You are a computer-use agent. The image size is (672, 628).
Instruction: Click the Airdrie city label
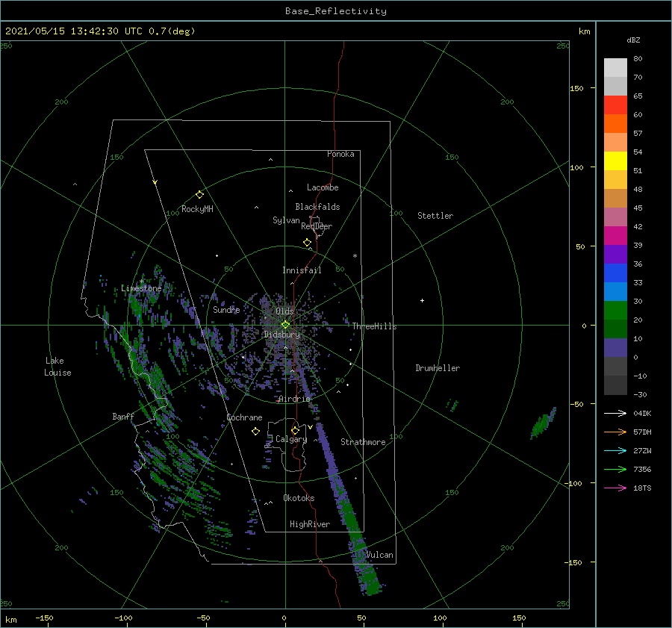(294, 399)
